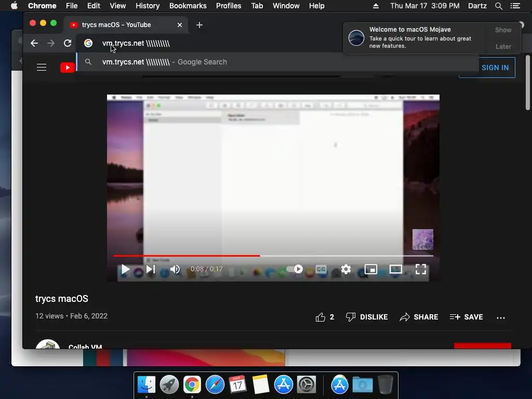Open the Edit menu
Screen dimensions: 532x399
(x=94, y=6)
